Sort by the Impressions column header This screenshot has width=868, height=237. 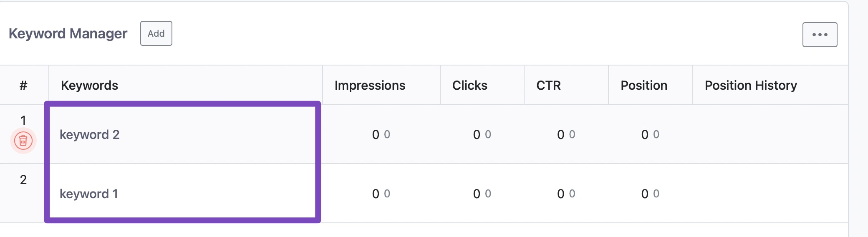pos(370,85)
